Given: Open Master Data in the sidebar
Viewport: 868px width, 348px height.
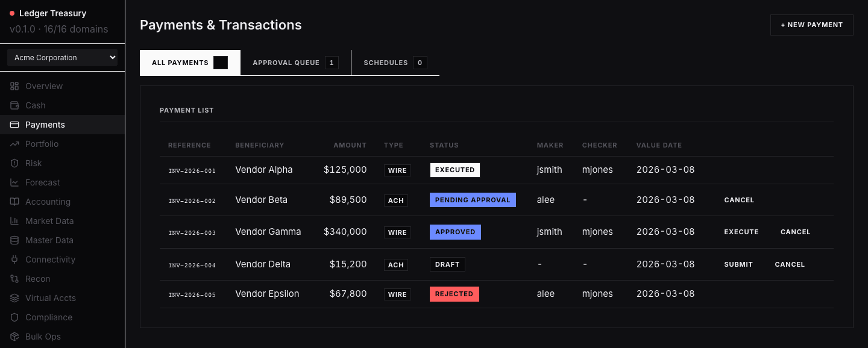Looking at the screenshot, I should coord(63,240).
